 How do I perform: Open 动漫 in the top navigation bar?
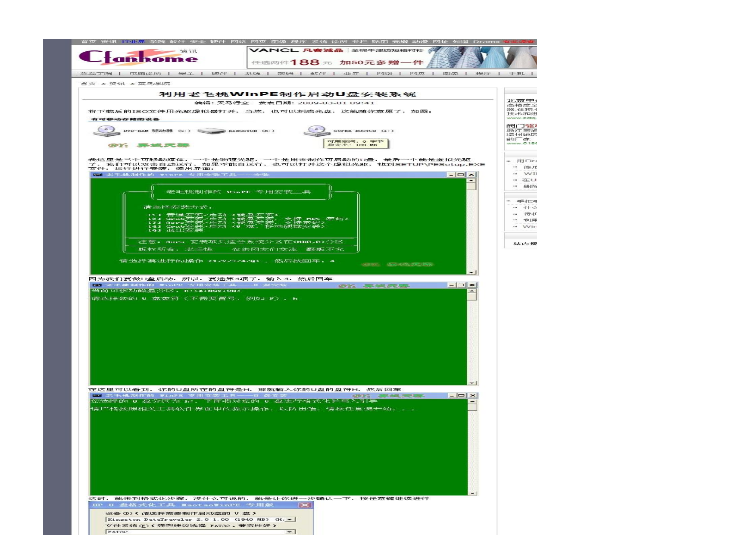click(x=420, y=42)
